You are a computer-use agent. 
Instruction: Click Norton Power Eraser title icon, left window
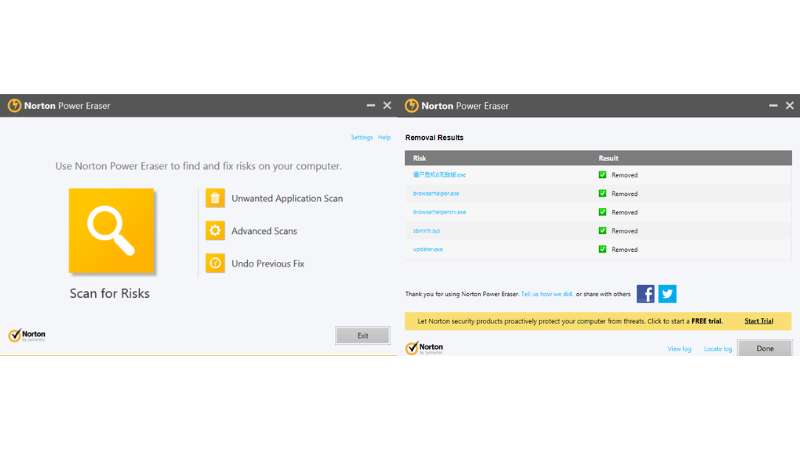[14, 106]
